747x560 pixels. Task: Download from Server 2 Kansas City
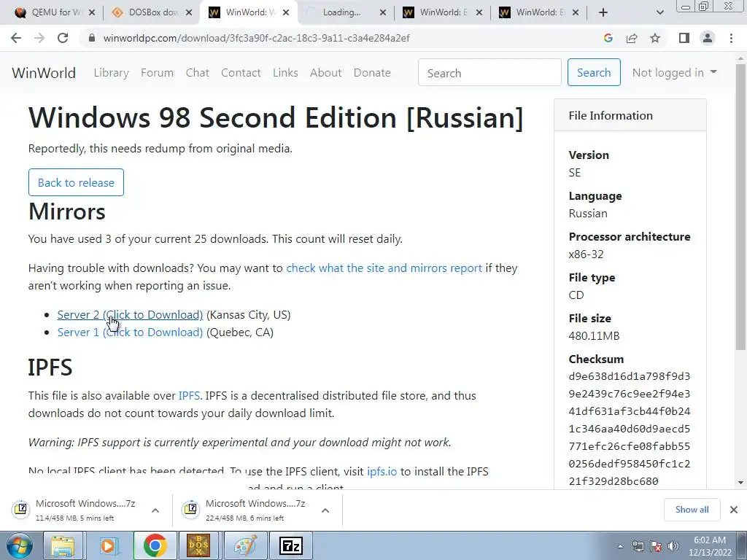click(x=130, y=315)
